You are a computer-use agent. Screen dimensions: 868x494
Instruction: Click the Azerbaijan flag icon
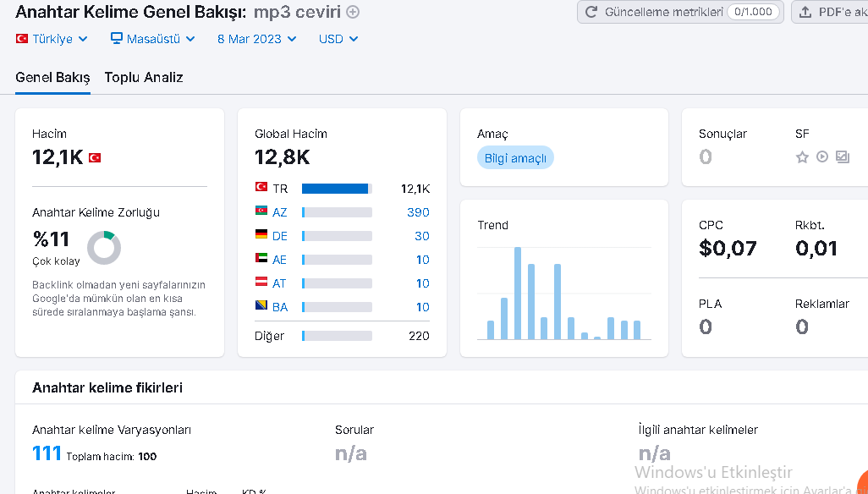pyautogui.click(x=261, y=211)
